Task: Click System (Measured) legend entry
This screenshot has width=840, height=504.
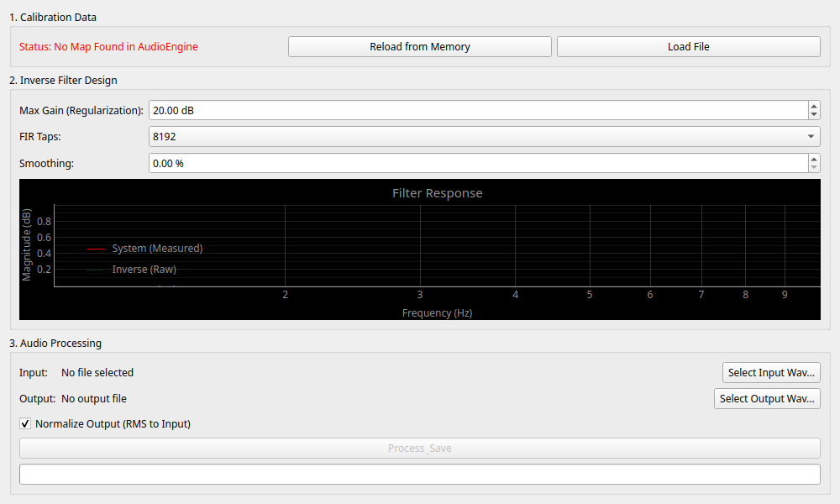Action: tap(156, 249)
